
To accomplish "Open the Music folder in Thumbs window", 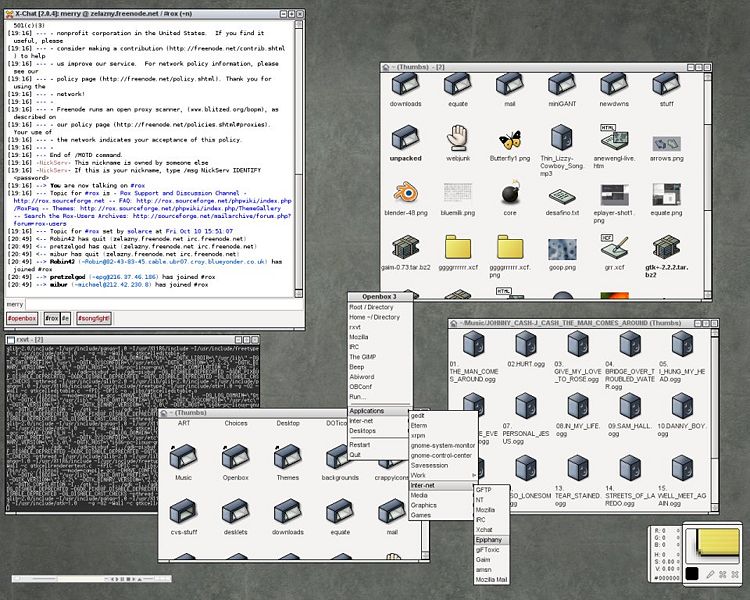I will coord(183,457).
